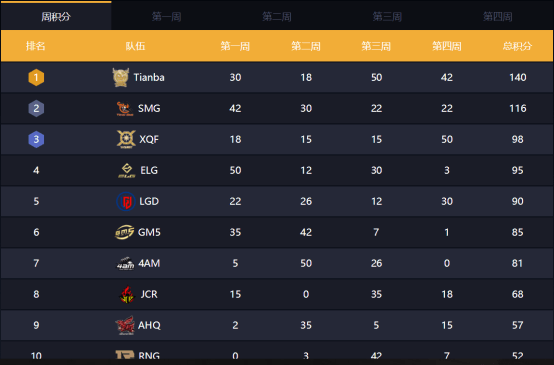Switch to the 周积分 tab

[x=56, y=16]
